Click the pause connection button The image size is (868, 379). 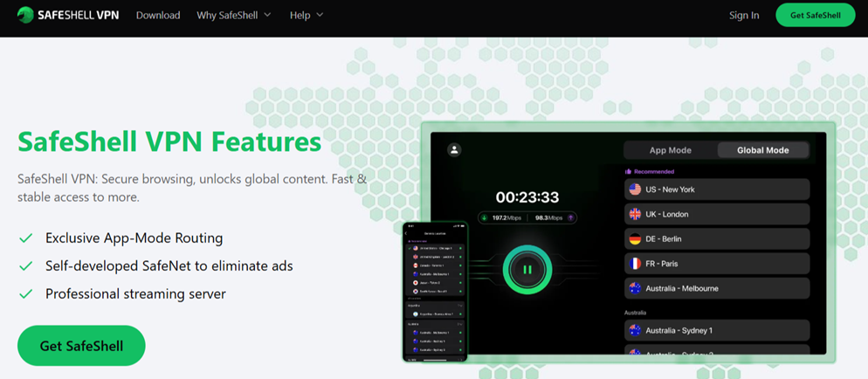point(527,270)
